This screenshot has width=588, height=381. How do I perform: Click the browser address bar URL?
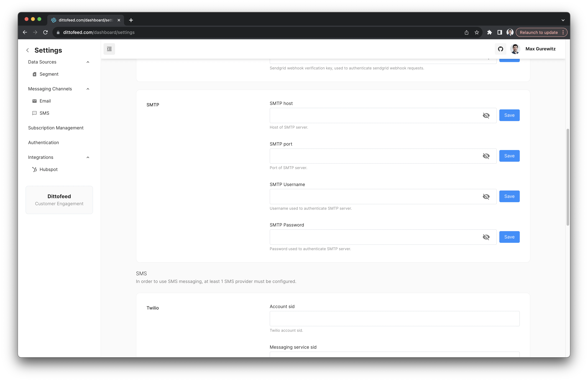(99, 32)
